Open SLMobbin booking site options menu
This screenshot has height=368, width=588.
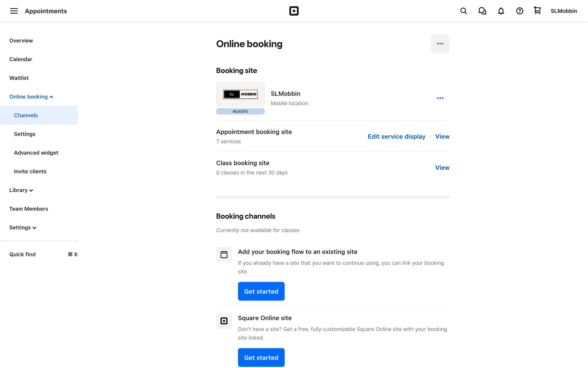440,98
